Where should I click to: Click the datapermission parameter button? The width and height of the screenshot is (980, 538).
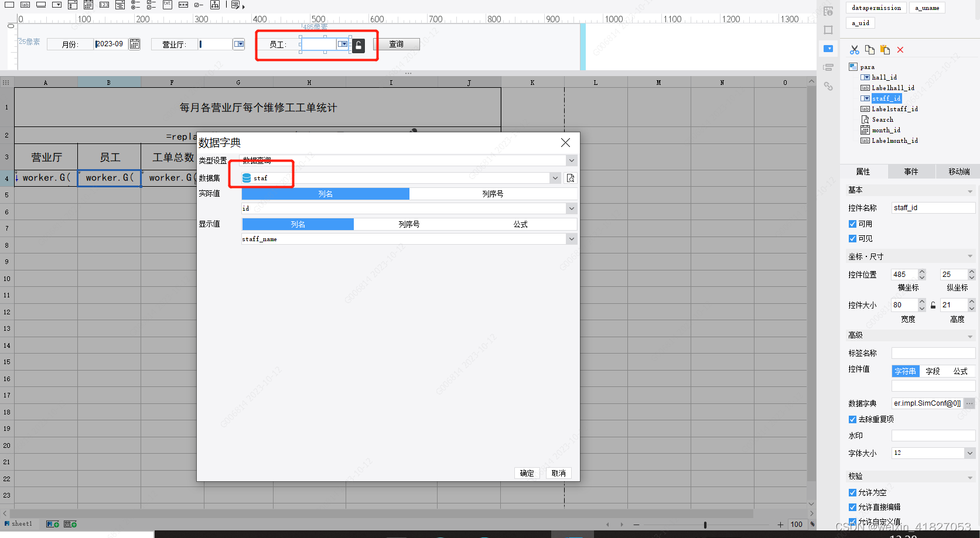pos(876,8)
